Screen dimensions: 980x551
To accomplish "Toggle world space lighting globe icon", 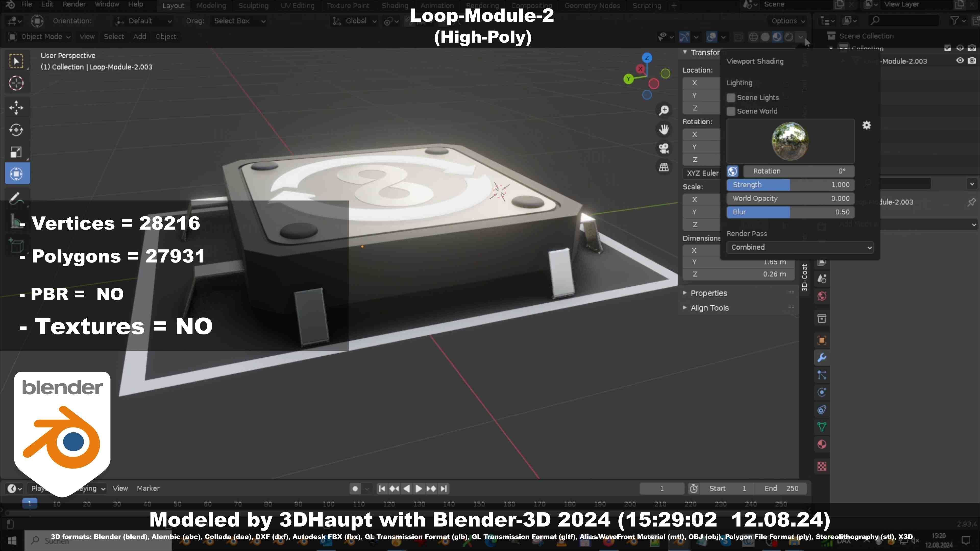I will coord(733,171).
